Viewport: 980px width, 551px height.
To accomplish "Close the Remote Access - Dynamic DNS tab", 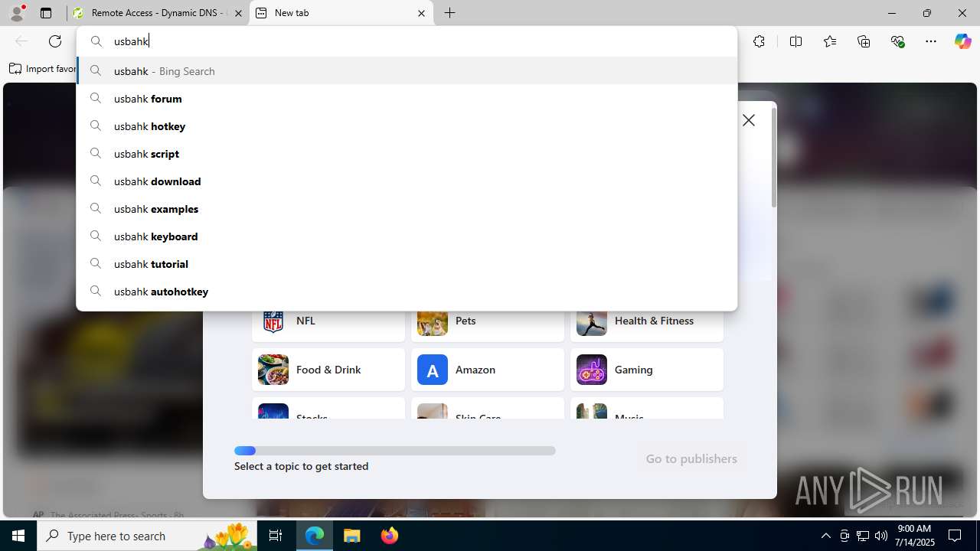I will (238, 13).
